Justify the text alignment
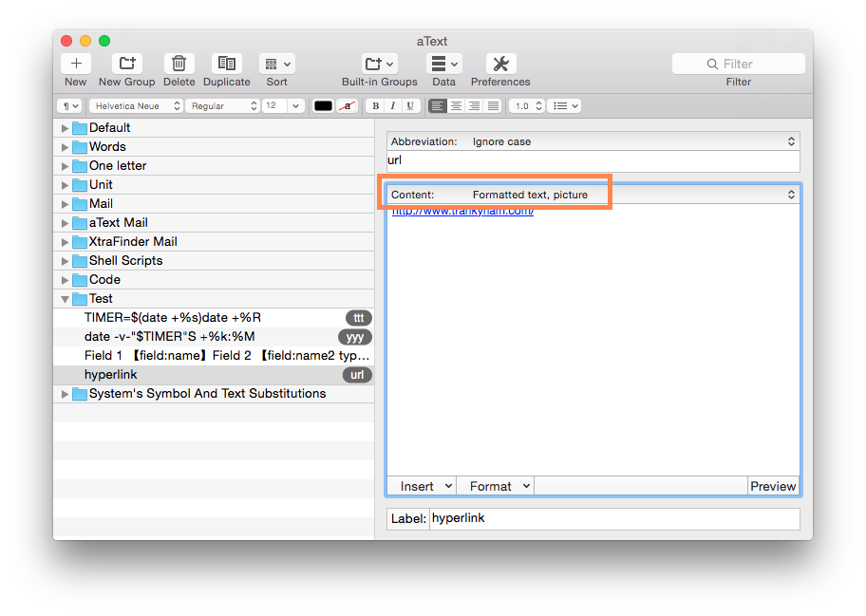This screenshot has height=616, width=866. 493,106
